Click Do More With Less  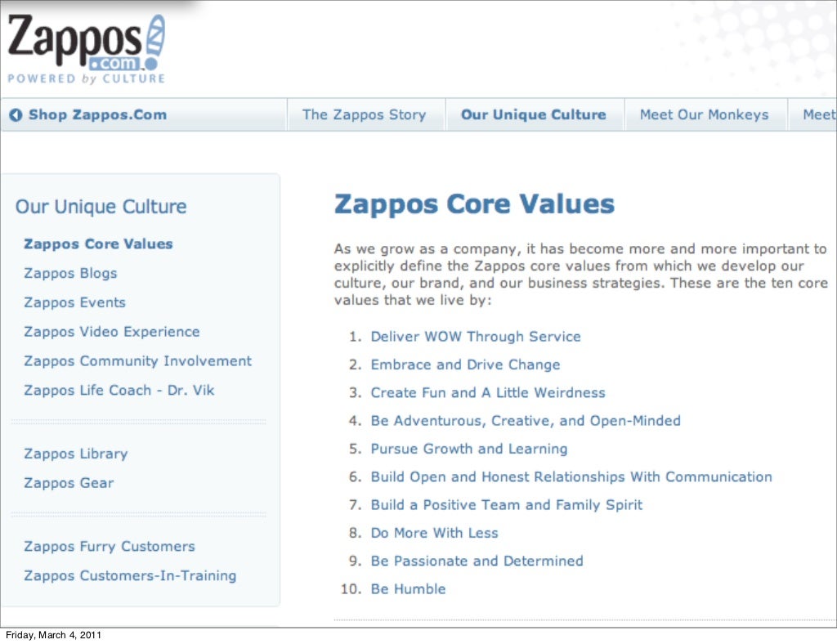[435, 533]
